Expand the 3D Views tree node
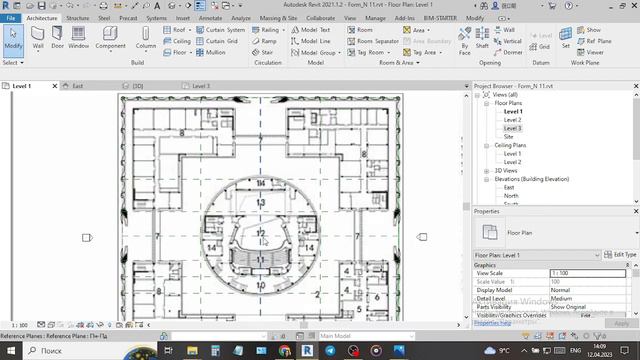 pos(487,171)
